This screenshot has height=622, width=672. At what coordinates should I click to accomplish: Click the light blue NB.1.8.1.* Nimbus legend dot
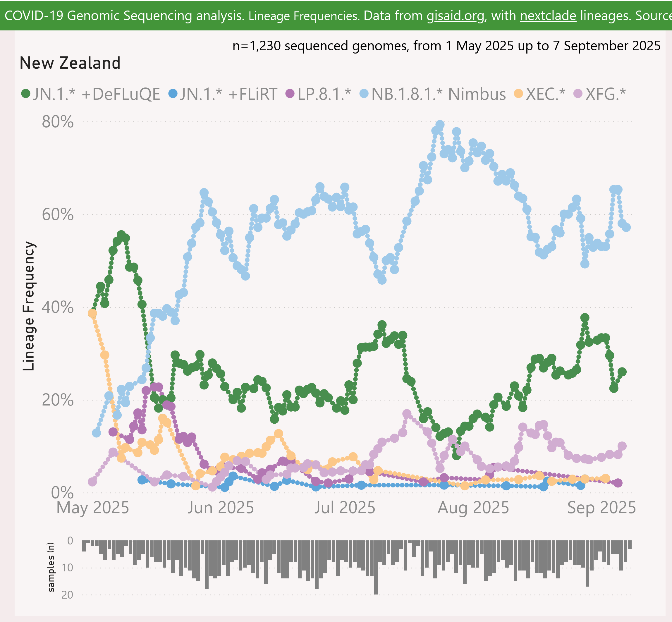[364, 94]
